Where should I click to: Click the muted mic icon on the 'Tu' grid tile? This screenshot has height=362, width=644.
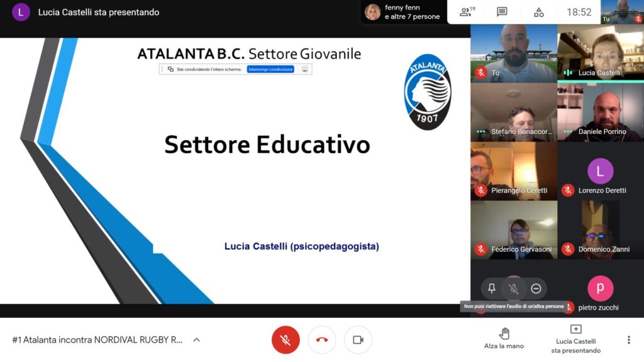tap(481, 73)
